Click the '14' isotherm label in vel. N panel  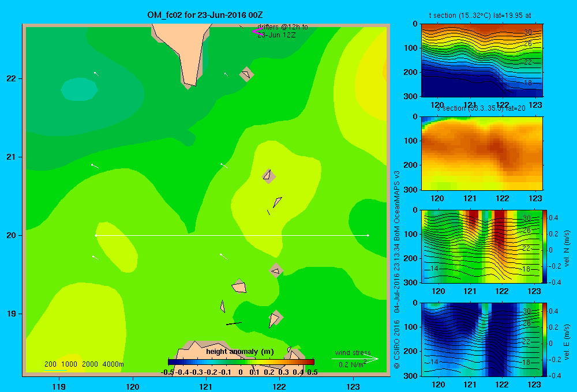point(434,269)
